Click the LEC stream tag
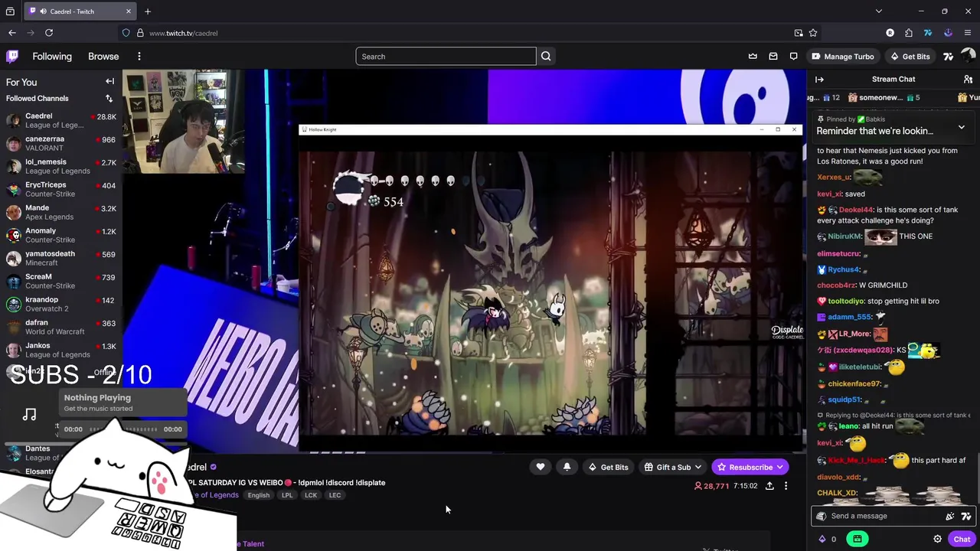 tap(335, 495)
